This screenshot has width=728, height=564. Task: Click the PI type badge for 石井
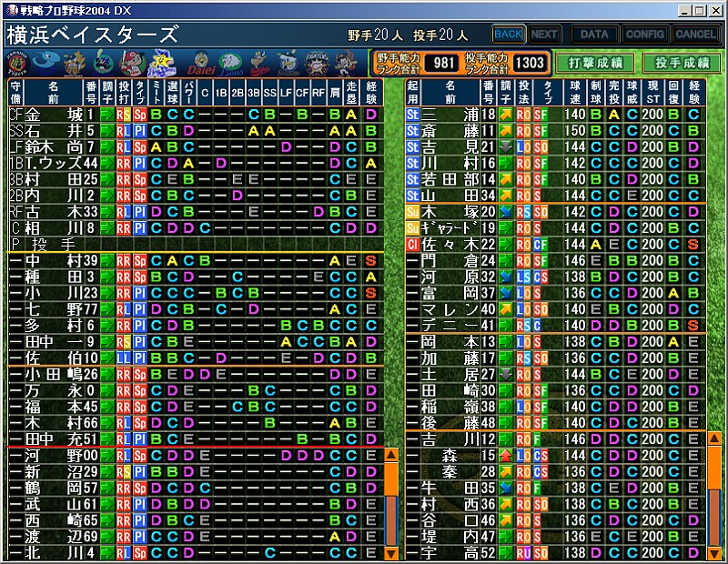pos(140,131)
